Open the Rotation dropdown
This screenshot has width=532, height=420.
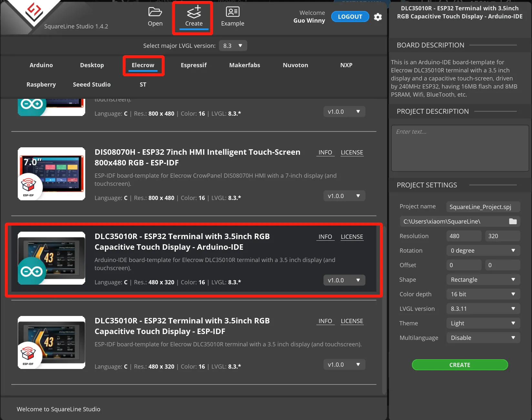click(483, 251)
